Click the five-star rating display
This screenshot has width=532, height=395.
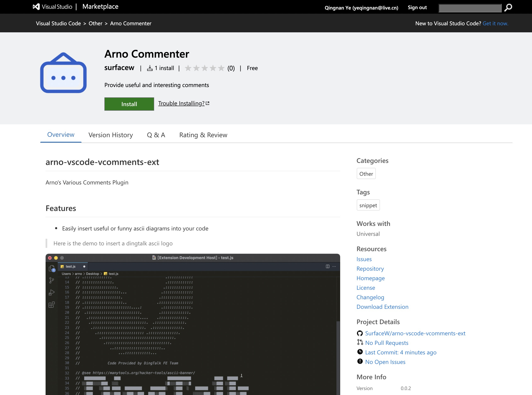(205, 68)
